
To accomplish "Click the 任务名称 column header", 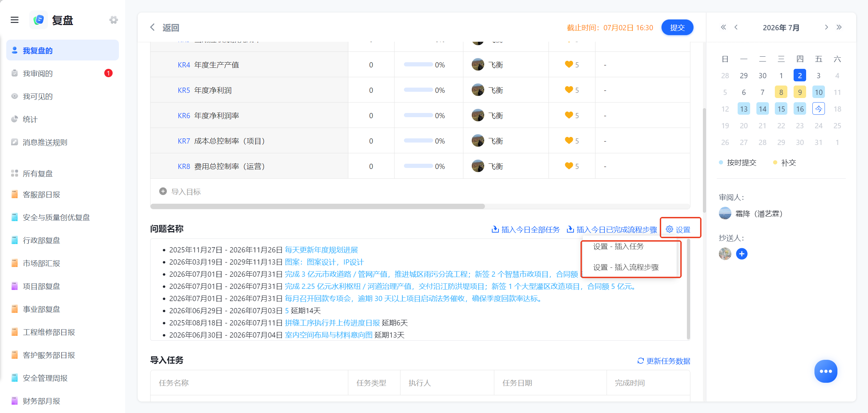I will pos(174,383).
